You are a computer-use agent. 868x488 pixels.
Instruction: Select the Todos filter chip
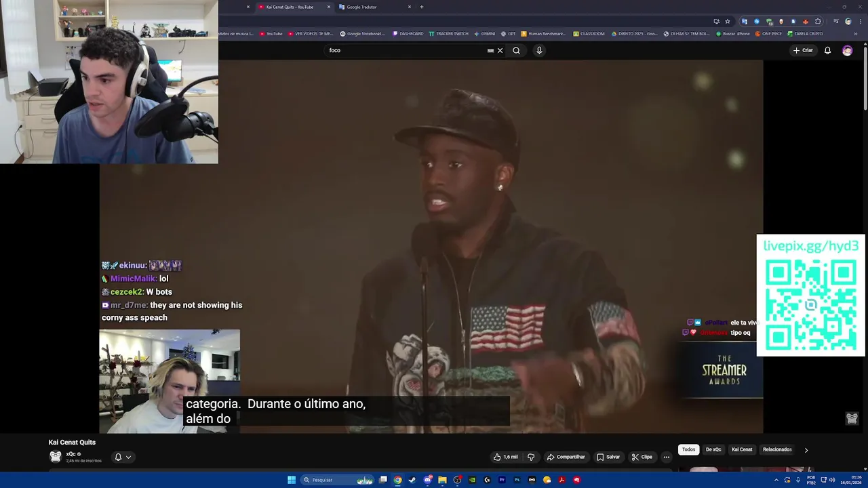pos(688,449)
